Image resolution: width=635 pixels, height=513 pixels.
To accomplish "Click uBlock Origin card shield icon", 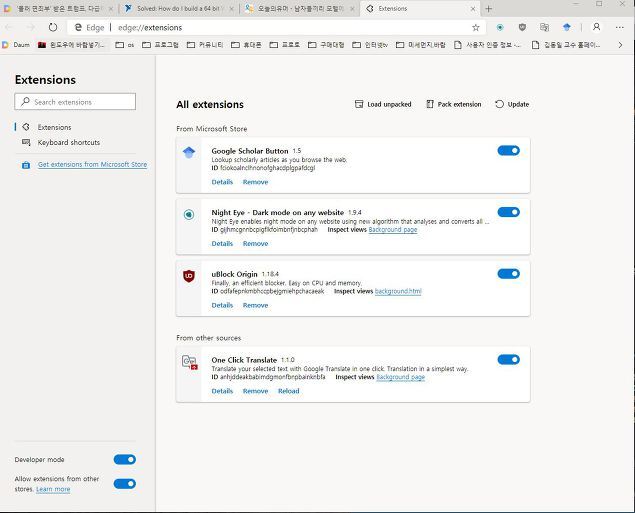I will (189, 276).
